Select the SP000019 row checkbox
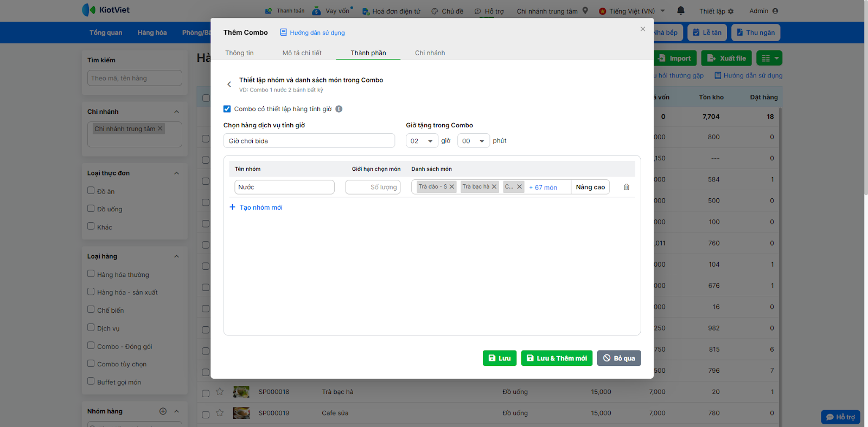Image resolution: width=868 pixels, height=427 pixels. pyautogui.click(x=206, y=415)
